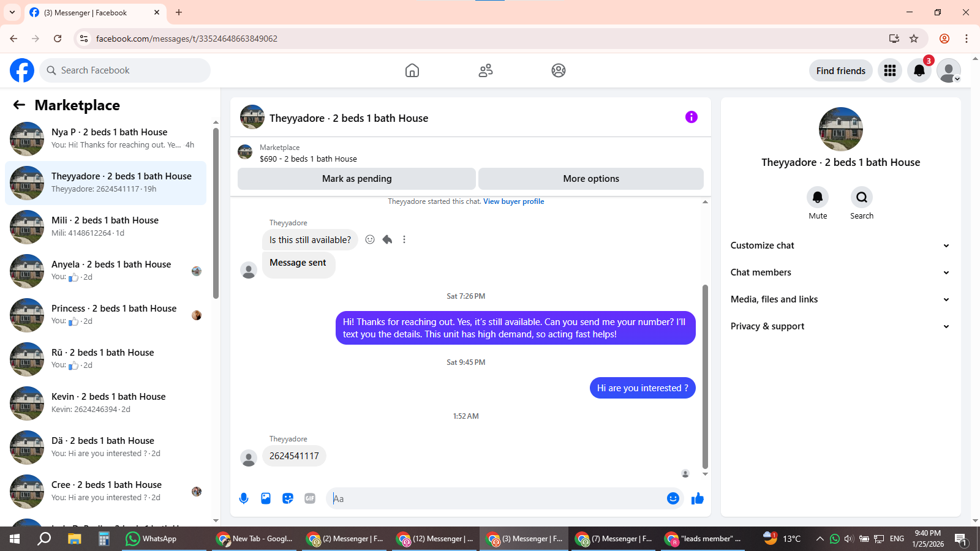Open Cree conversation
The height and width of the screenshot is (551, 980).
[x=105, y=491]
